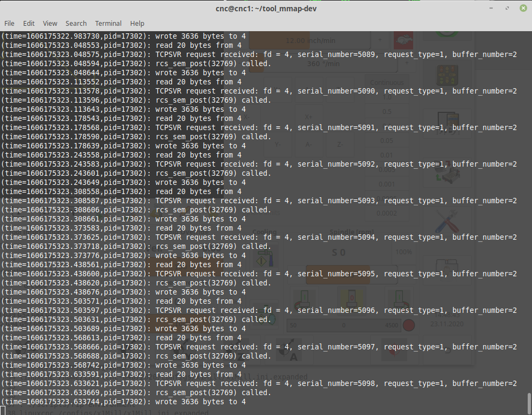Click the last line timestamped 1606175323.633744

click(123, 402)
